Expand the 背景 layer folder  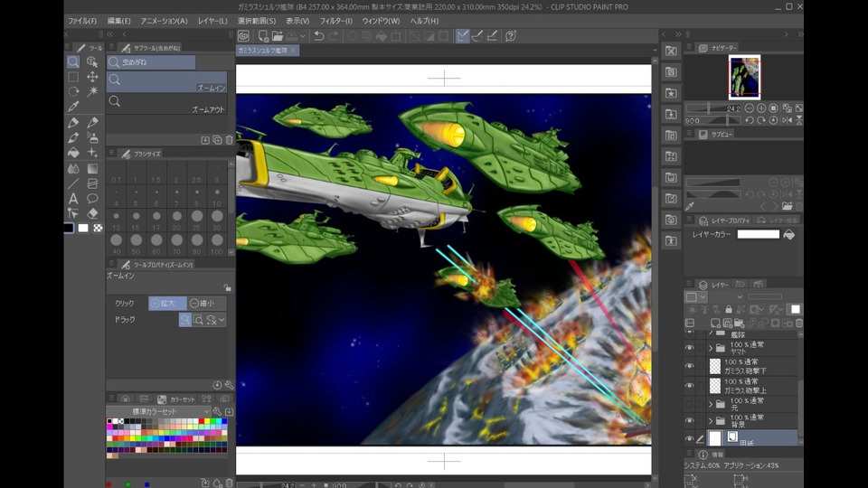click(x=711, y=420)
